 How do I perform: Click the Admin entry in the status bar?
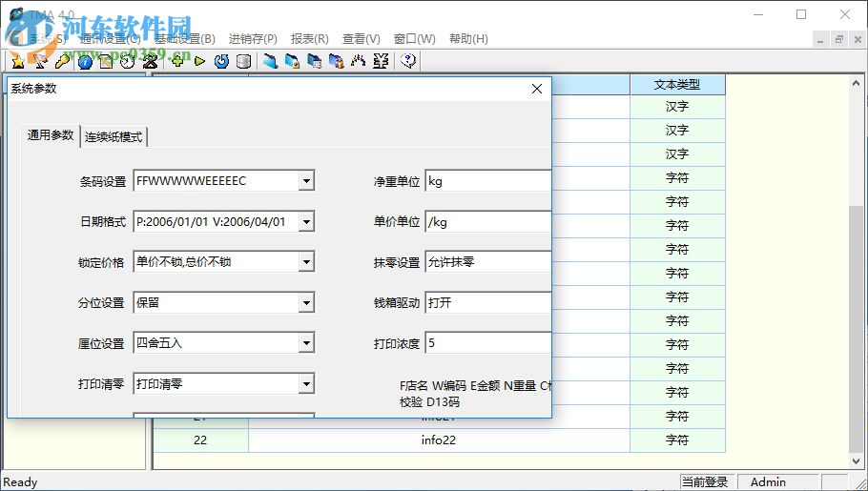click(776, 482)
